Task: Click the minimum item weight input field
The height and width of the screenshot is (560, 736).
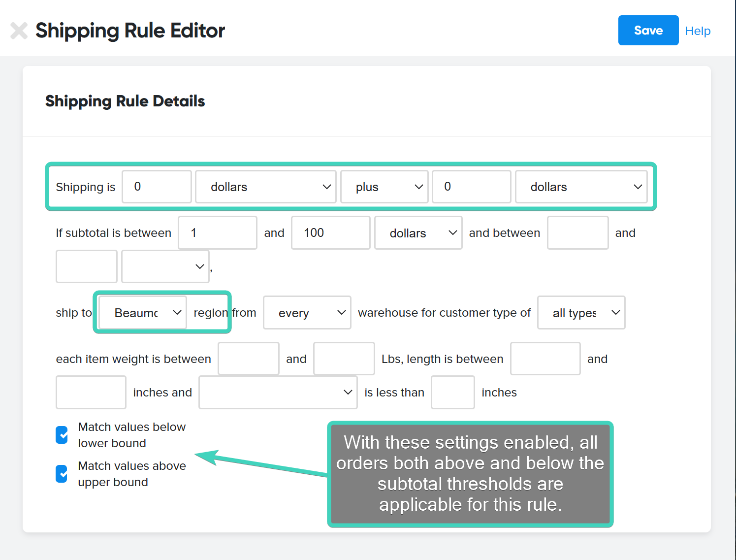Action: 248,359
